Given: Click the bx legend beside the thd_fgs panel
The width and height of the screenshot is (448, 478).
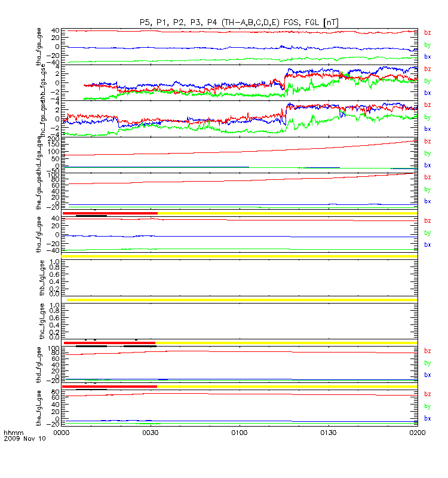Looking at the screenshot, I should 428,165.
